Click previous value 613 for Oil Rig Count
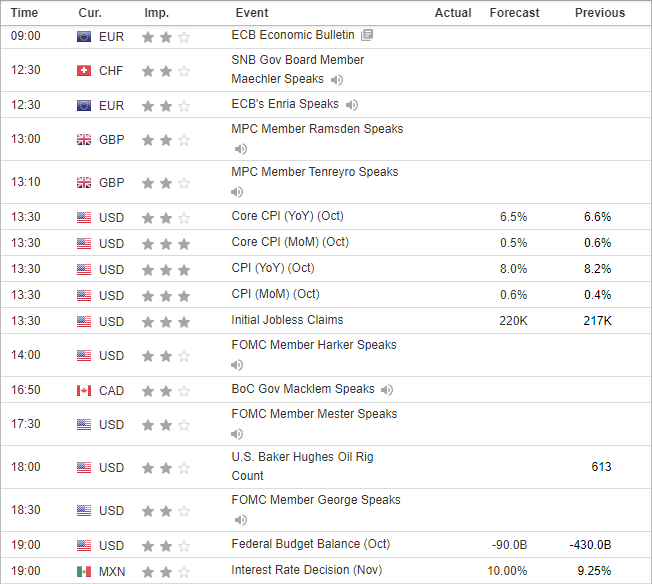This screenshot has height=584, width=652. 601,467
